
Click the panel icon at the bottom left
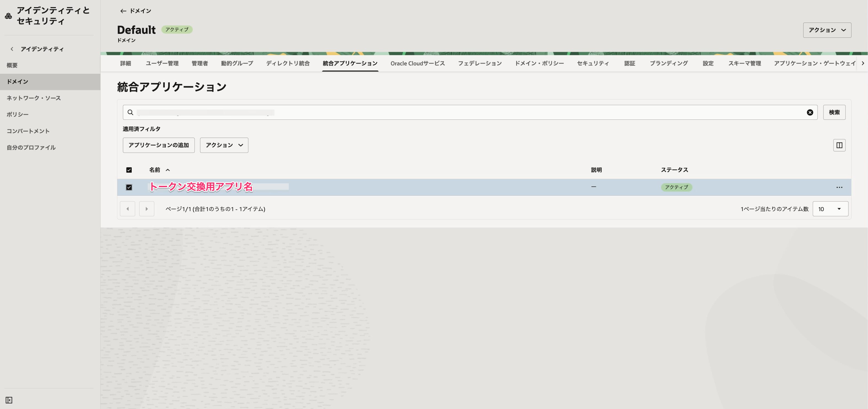(9, 400)
